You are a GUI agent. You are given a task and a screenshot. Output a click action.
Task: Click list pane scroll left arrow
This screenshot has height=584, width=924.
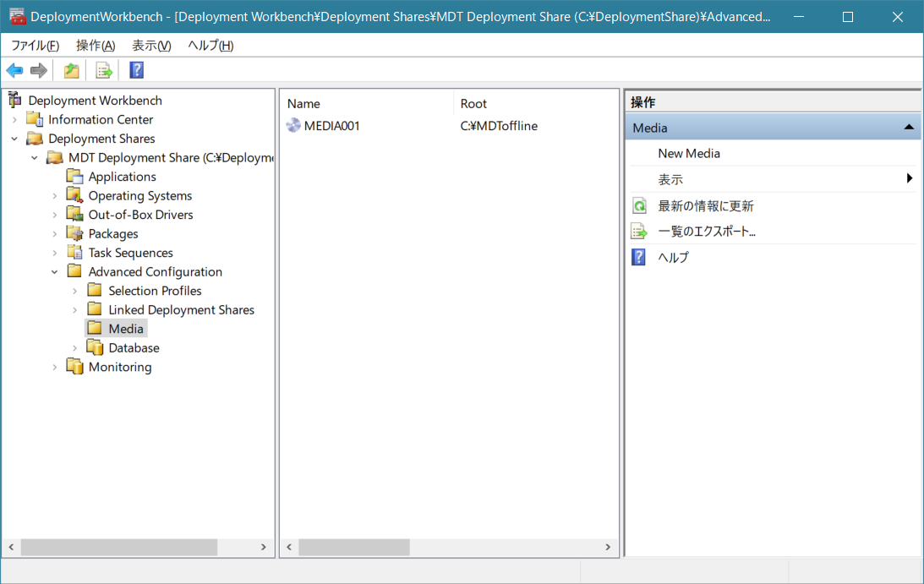click(289, 547)
